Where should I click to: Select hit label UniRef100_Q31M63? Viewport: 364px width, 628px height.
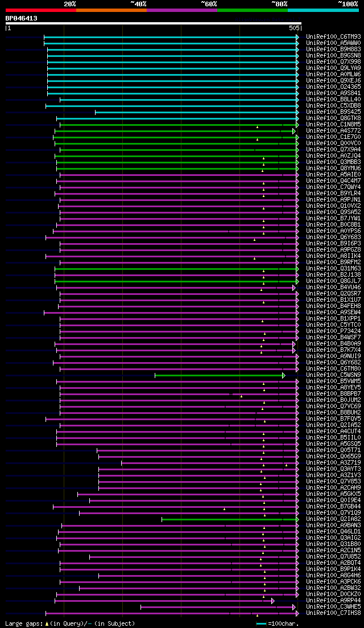[334, 269]
